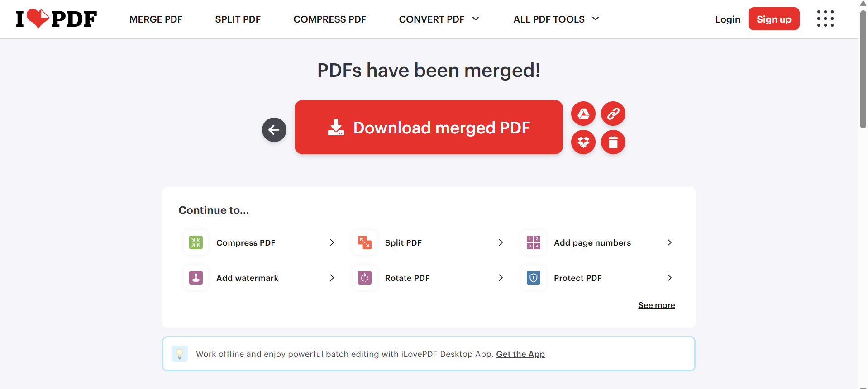Click the Add page numbers icon

click(534, 242)
